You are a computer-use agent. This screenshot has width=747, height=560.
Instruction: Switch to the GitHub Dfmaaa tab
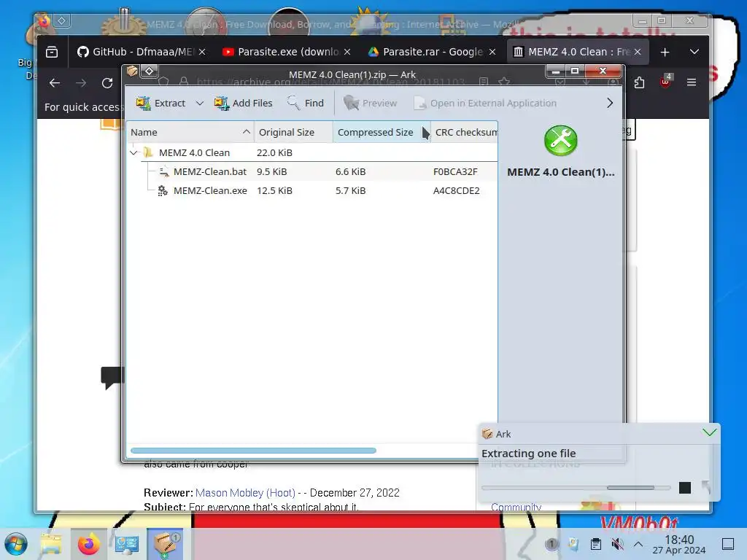[136, 52]
